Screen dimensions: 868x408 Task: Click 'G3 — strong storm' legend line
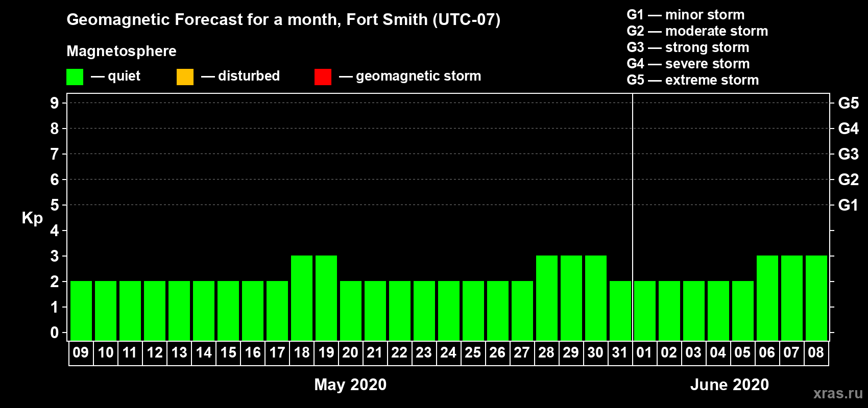coord(688,47)
